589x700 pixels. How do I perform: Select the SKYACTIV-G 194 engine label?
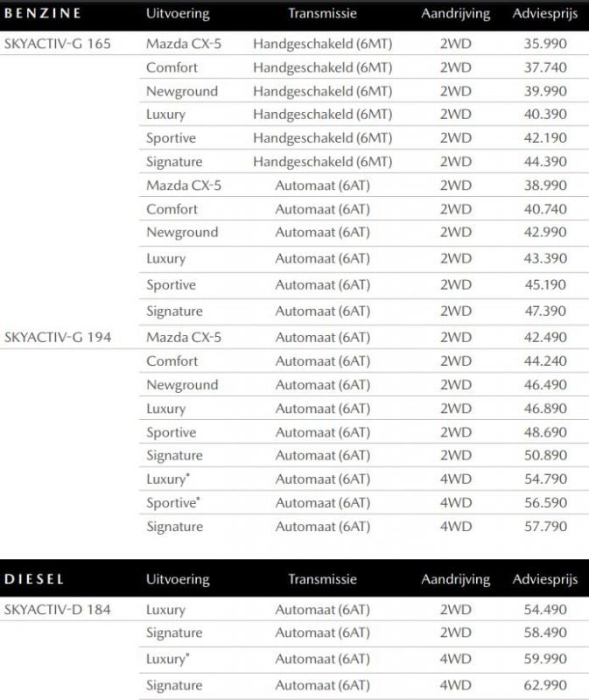pyautogui.click(x=58, y=337)
